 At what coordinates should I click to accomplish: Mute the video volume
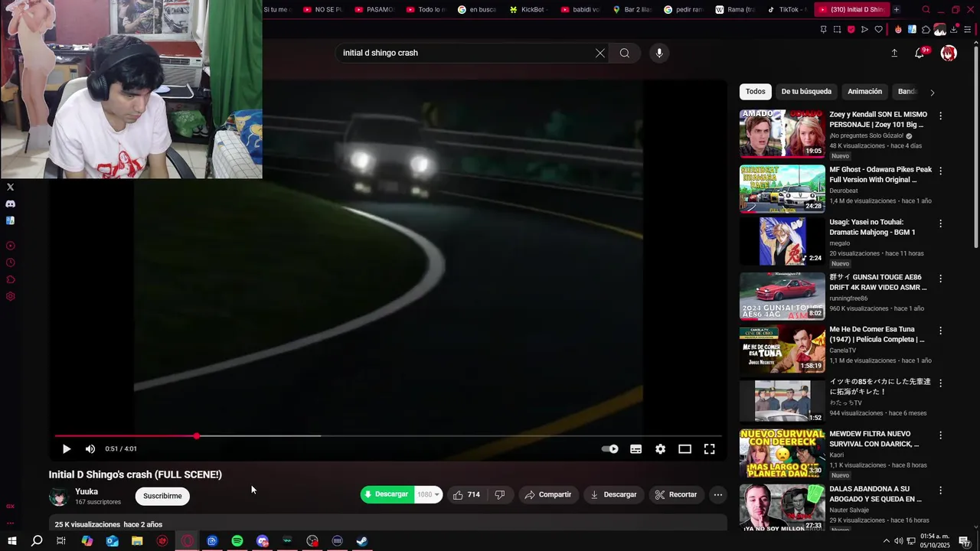90,449
